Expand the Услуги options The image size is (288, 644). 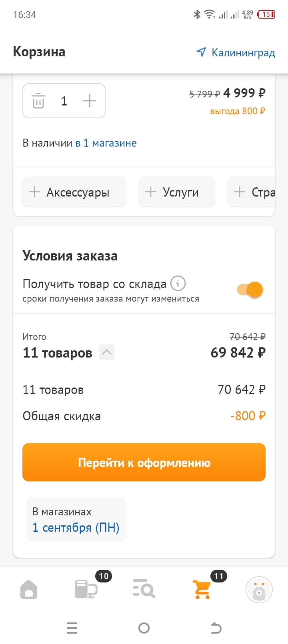click(x=177, y=192)
